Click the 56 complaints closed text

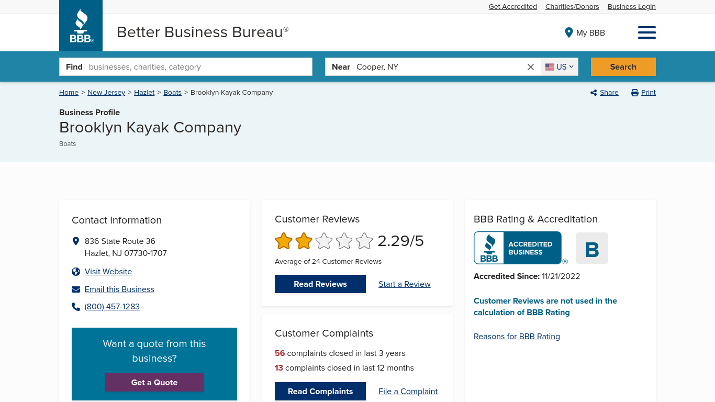click(x=340, y=353)
